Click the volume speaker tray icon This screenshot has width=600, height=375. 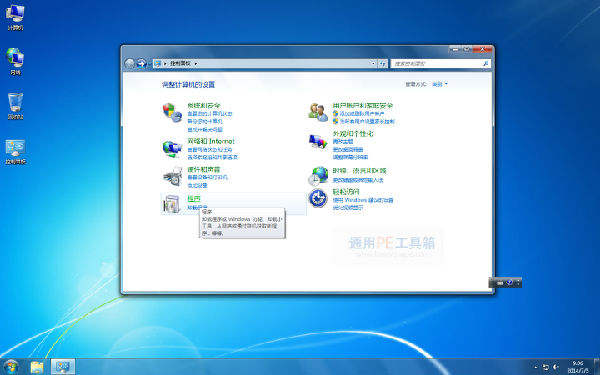556,367
